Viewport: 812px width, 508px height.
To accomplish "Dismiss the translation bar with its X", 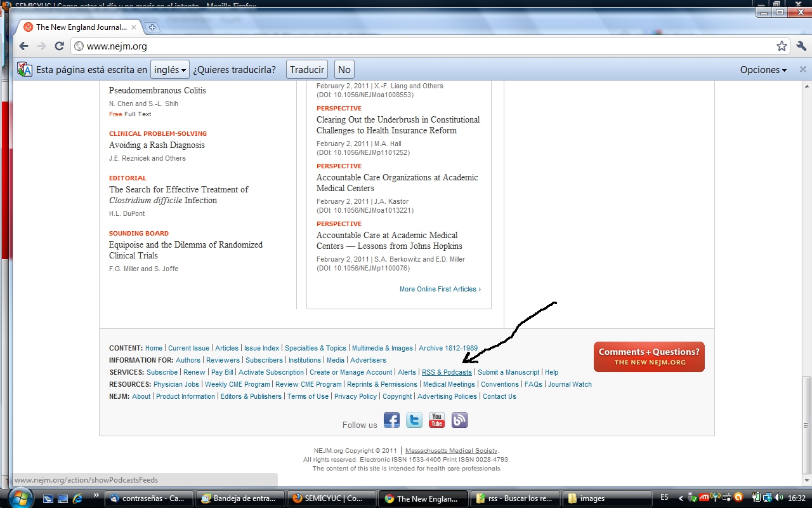I will point(802,69).
